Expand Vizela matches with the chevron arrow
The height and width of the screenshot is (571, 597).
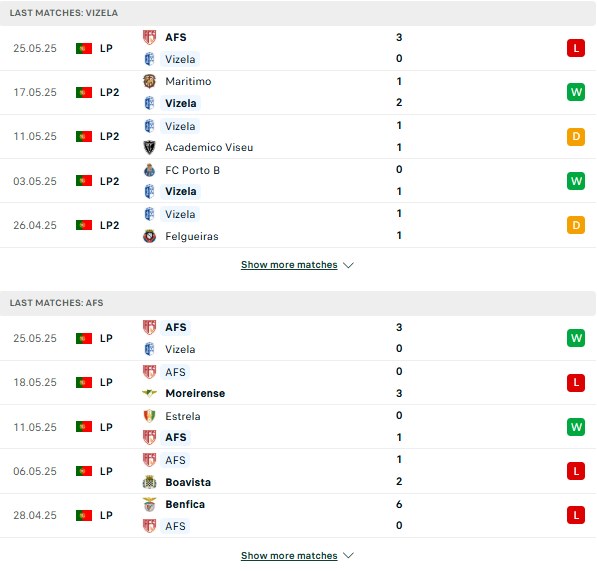pyautogui.click(x=348, y=265)
